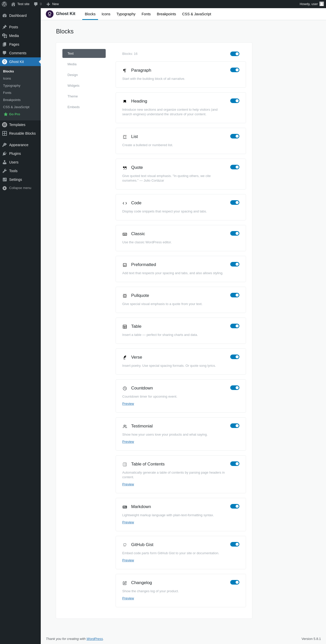Viewport: 326px width, 644px height.
Task: Open the CSS & JavaScript tab
Action: tap(197, 14)
